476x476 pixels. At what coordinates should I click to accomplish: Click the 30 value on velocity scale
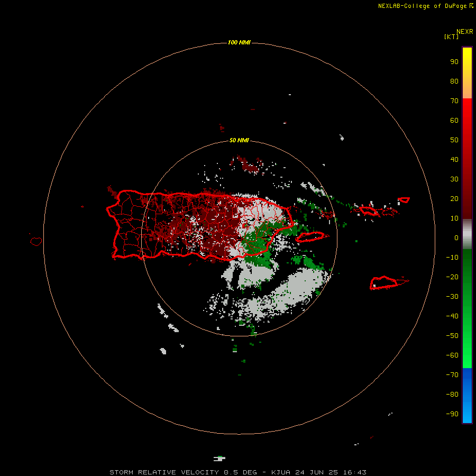pyautogui.click(x=454, y=179)
